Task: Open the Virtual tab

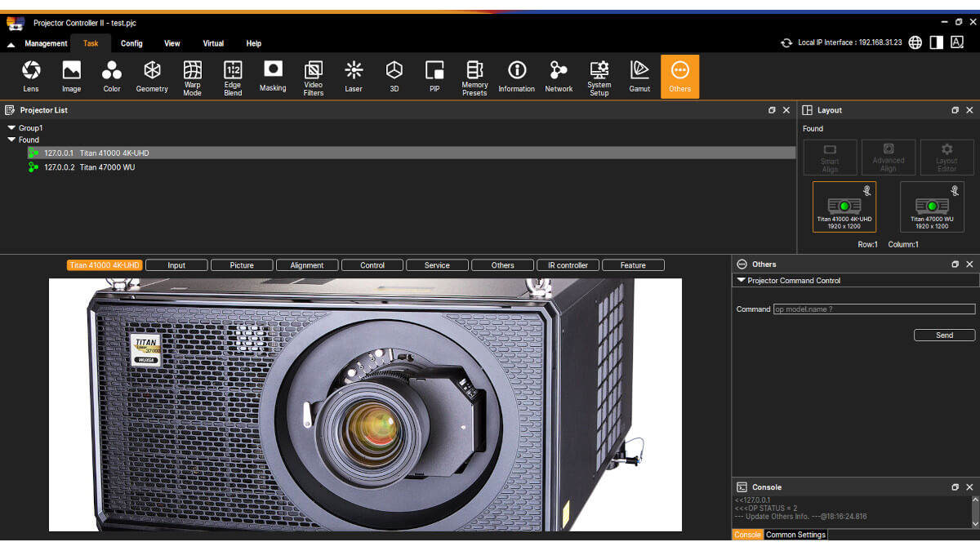Action: (x=213, y=44)
